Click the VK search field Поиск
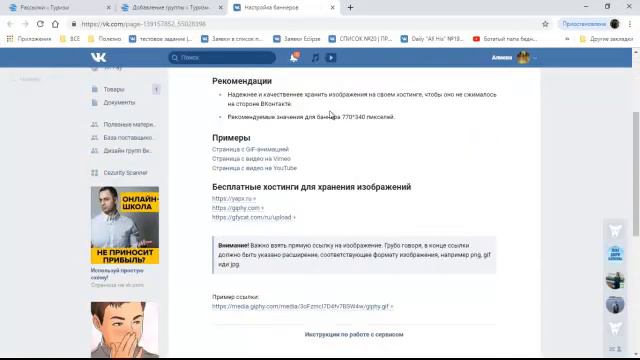 click(x=222, y=58)
